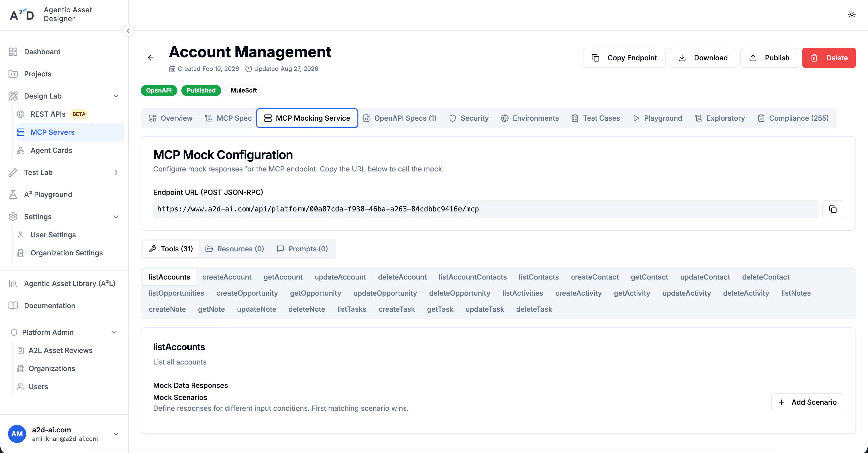Click the Copy Endpoint button
Screen dimensions: 868x453
[x=624, y=58]
